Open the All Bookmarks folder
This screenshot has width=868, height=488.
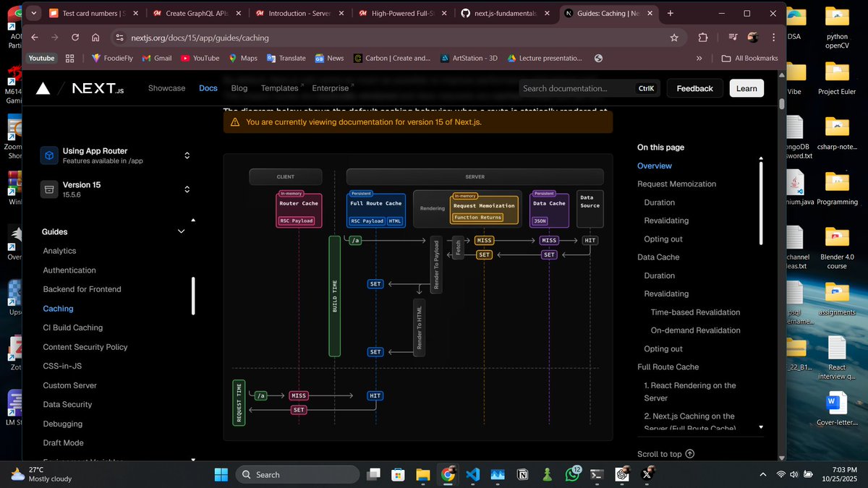click(749, 59)
